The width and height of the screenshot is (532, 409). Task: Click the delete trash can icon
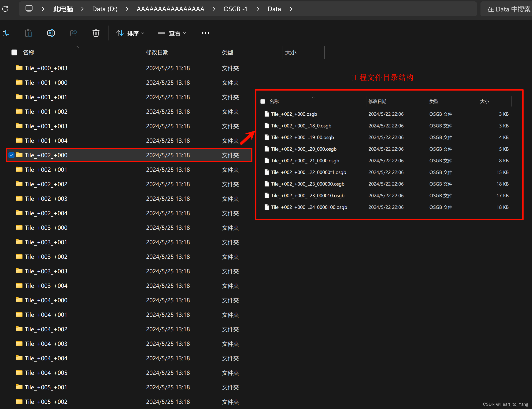(x=96, y=33)
